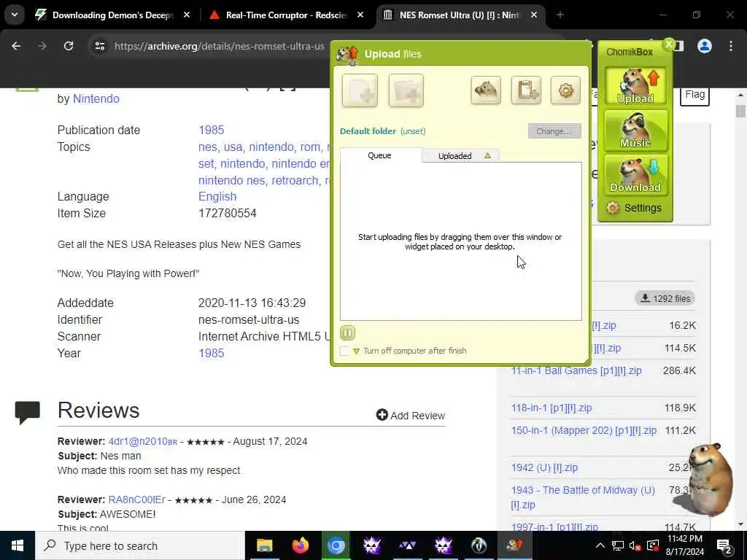Open File Explorer from taskbar
The image size is (747, 560).
[x=264, y=545]
